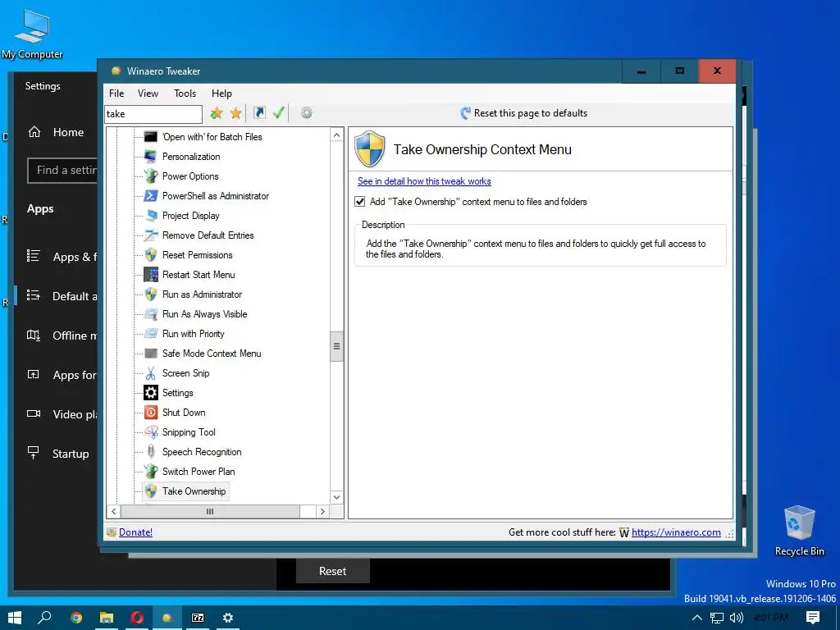Image resolution: width=840 pixels, height=630 pixels.
Task: Click the taskbar search magnifier icon
Action: point(45,618)
